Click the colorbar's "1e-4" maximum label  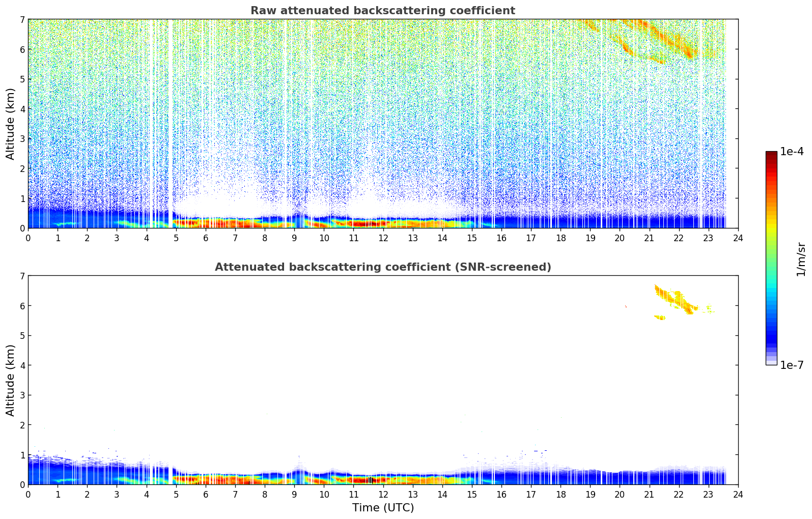[x=792, y=152]
